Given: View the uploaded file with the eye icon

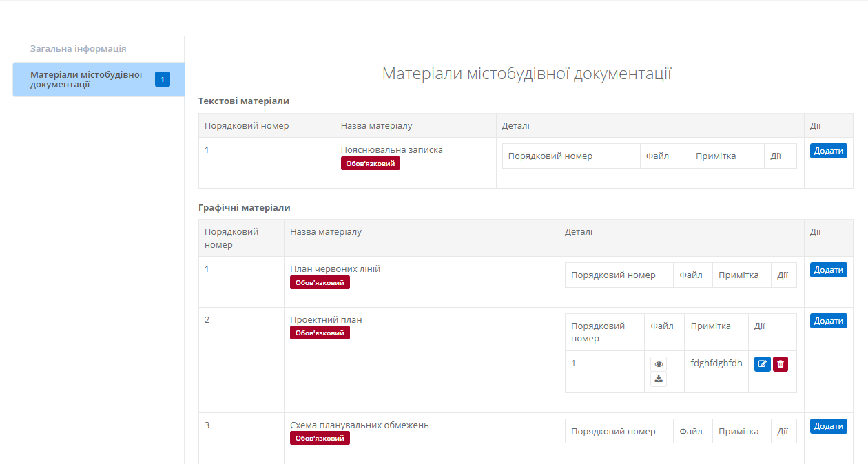Looking at the screenshot, I should (x=659, y=364).
